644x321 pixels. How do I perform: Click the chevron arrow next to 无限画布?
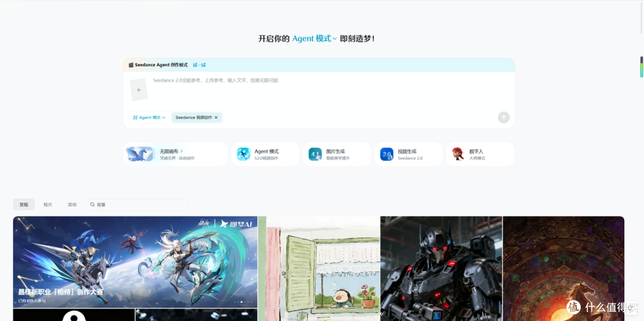pos(181,151)
